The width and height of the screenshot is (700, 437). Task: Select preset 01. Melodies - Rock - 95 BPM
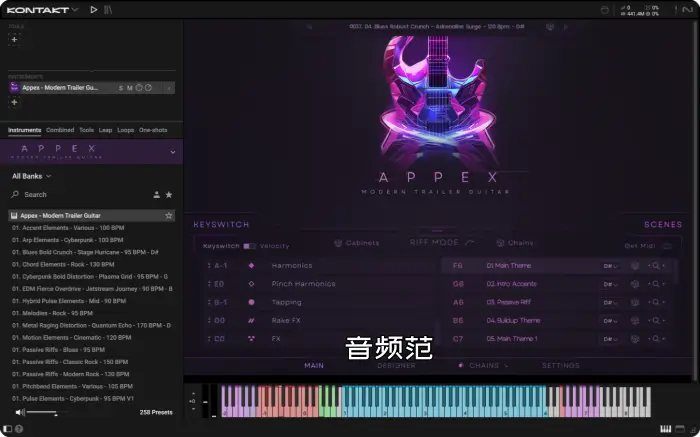click(52, 313)
